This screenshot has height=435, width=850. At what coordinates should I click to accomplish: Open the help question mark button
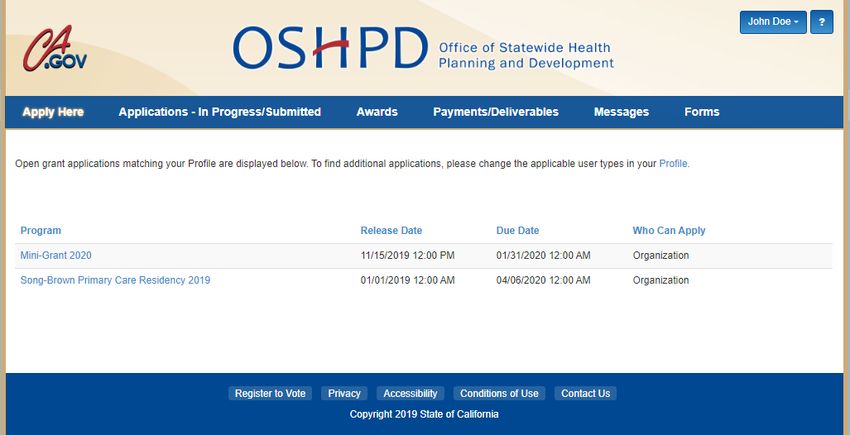(821, 22)
